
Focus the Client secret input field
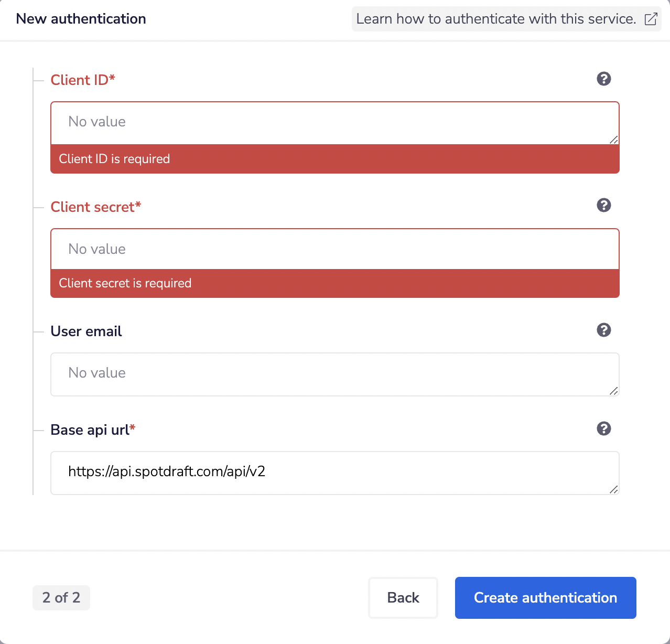point(334,249)
